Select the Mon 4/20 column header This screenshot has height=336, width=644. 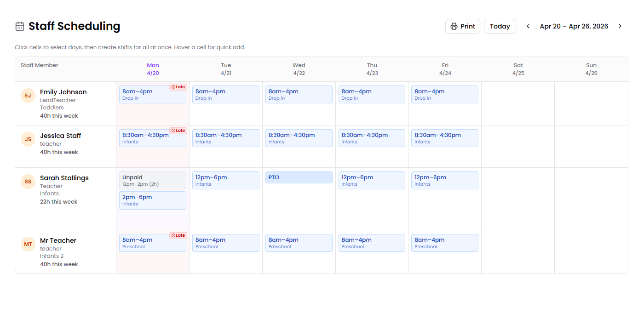click(153, 69)
